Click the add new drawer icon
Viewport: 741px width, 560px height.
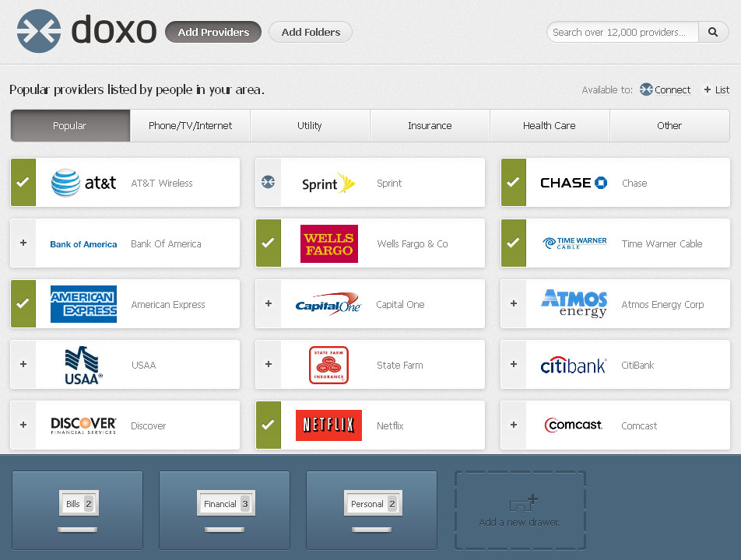point(524,503)
